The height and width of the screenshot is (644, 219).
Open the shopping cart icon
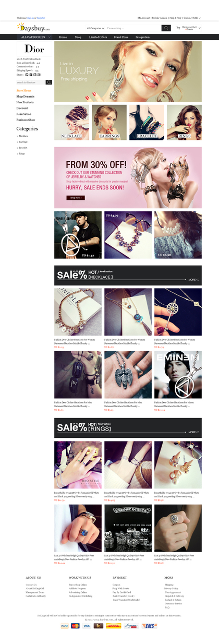(x=178, y=28)
